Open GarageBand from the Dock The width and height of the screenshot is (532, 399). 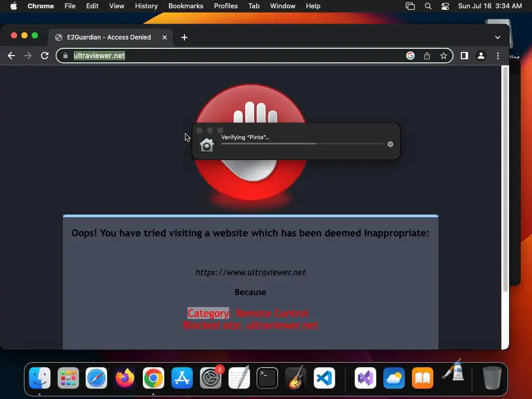(x=296, y=378)
